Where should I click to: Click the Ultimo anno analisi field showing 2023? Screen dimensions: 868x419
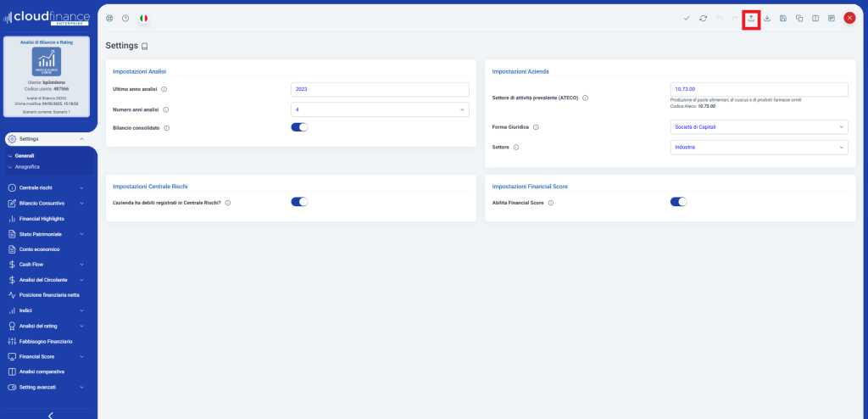pyautogui.click(x=380, y=89)
